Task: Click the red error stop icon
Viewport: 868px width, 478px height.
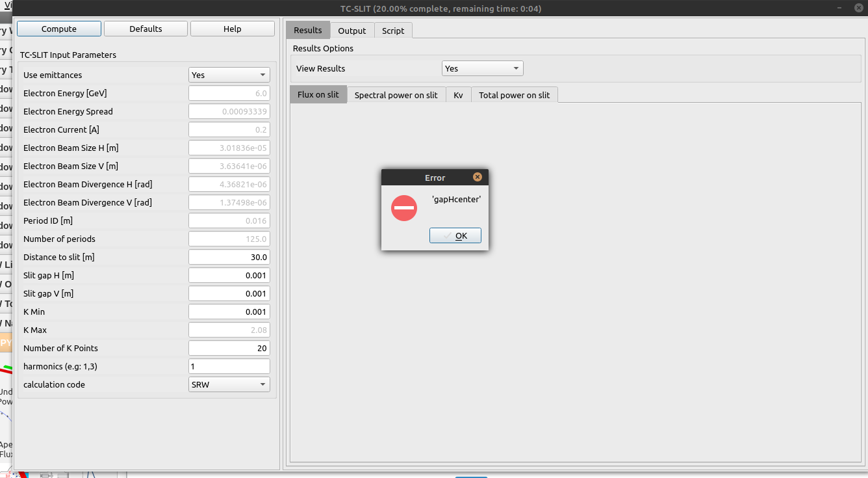Action: click(403, 207)
